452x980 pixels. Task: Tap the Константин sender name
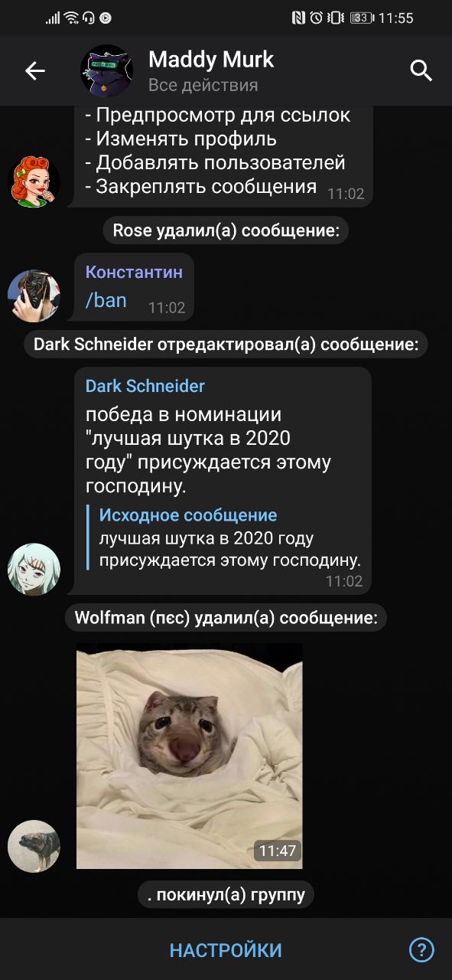click(134, 272)
